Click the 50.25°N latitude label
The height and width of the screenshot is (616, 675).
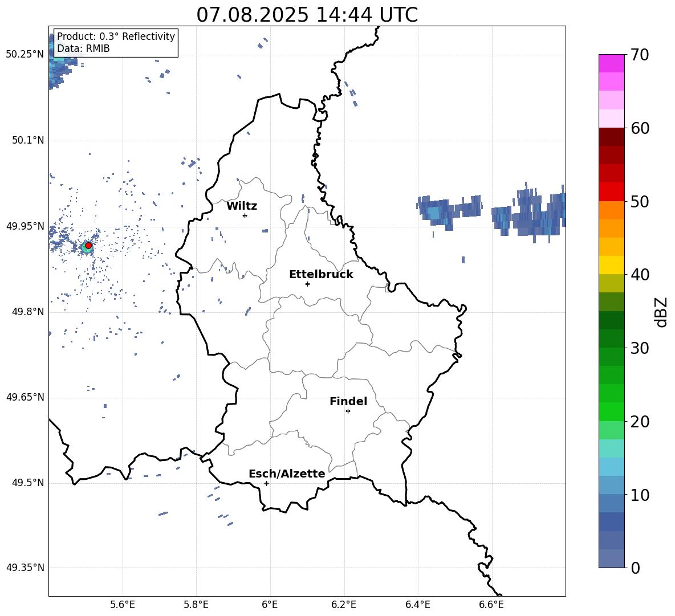click(x=25, y=55)
